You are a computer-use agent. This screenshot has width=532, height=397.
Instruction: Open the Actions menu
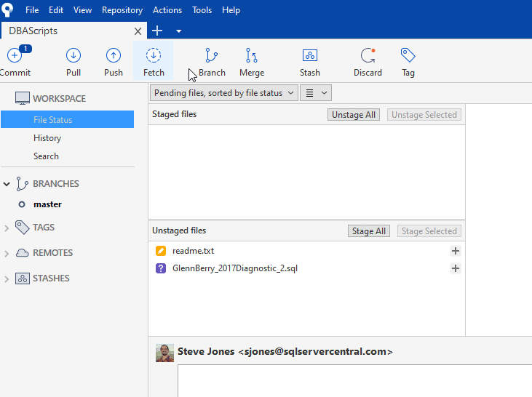pyautogui.click(x=167, y=11)
